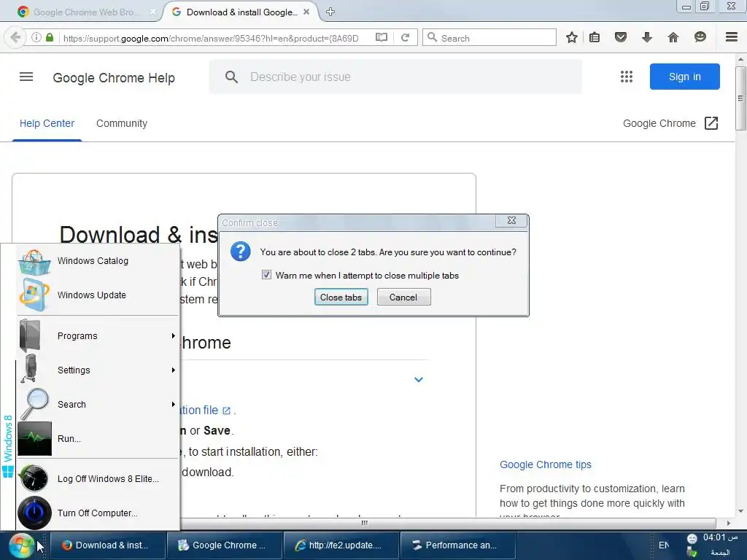The width and height of the screenshot is (747, 560).
Task: Click the URL address bar field
Action: pyautogui.click(x=211, y=38)
